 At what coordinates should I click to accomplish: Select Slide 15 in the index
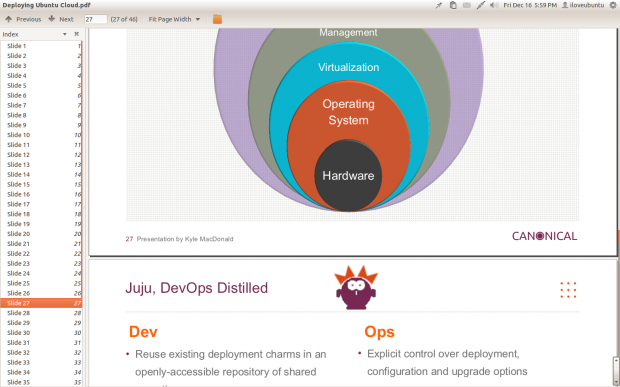pos(41,184)
